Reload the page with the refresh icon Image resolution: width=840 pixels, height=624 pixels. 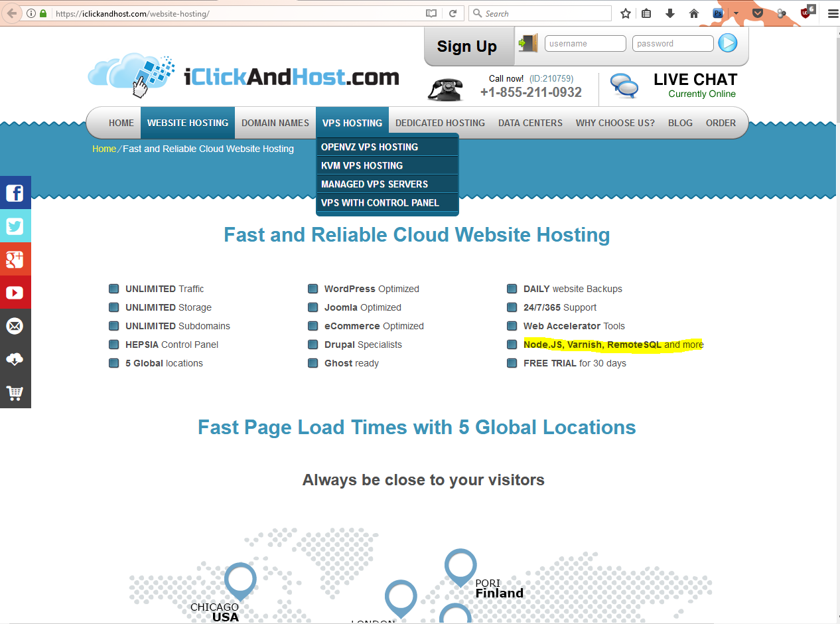453,13
